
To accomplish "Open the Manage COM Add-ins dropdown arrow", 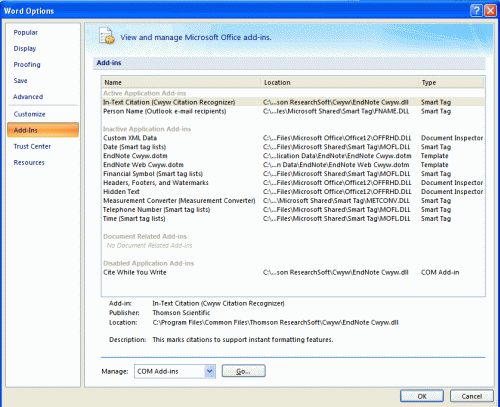I will [x=210, y=371].
